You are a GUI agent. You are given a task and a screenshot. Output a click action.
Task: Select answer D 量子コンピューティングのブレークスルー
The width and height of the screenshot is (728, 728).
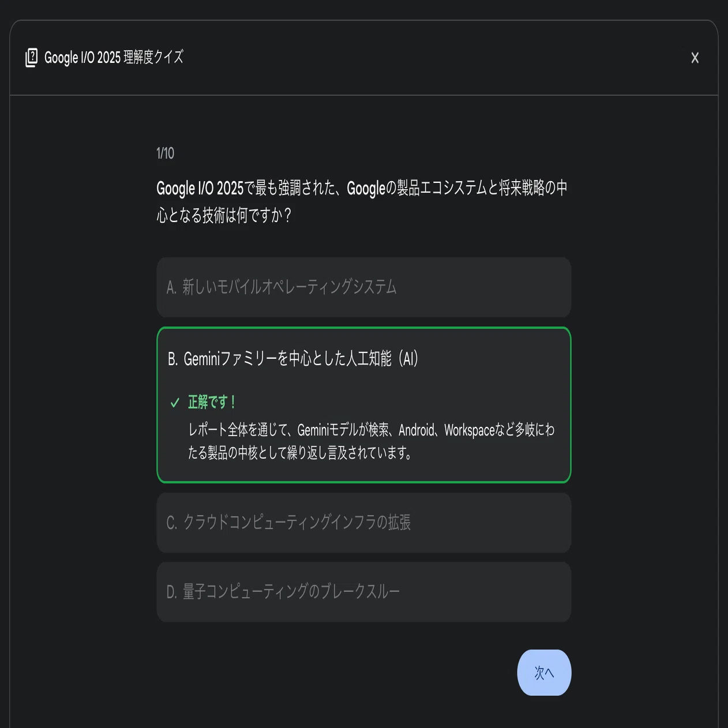coord(363,592)
